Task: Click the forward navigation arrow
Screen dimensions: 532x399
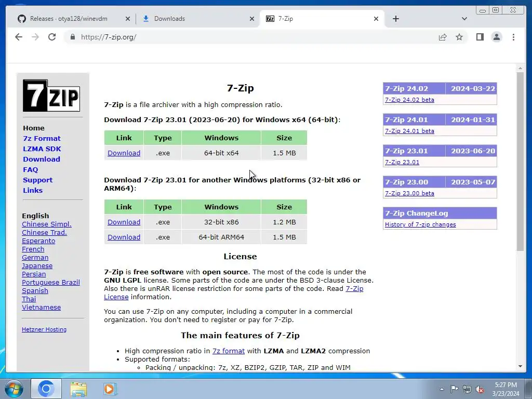Action: [35, 37]
